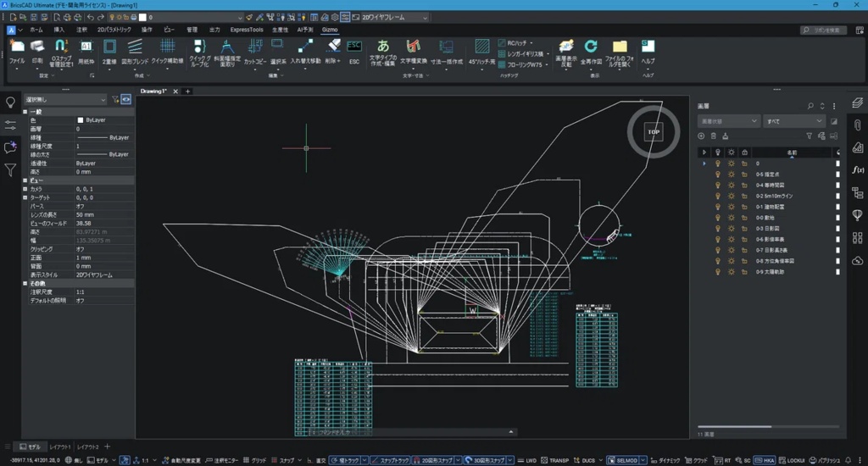Toggle freeze sun for layer 0-3 日影図
The width and height of the screenshot is (868, 466).
732,229
